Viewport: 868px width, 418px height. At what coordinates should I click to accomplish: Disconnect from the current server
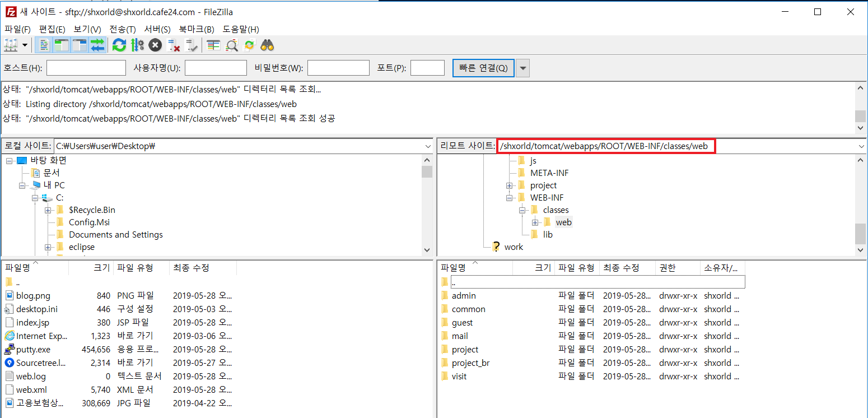click(174, 45)
